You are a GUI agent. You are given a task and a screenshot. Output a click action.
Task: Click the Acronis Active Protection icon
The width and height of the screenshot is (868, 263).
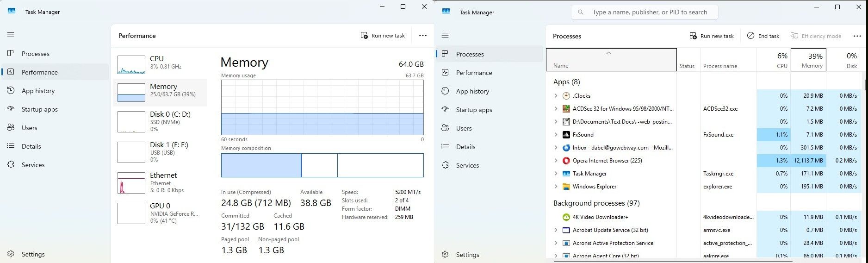coord(566,243)
